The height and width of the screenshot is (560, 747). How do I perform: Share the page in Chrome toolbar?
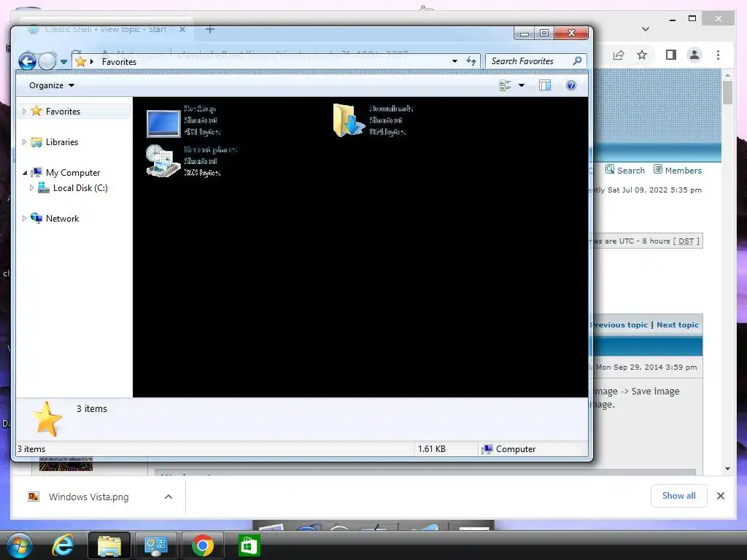tap(619, 55)
